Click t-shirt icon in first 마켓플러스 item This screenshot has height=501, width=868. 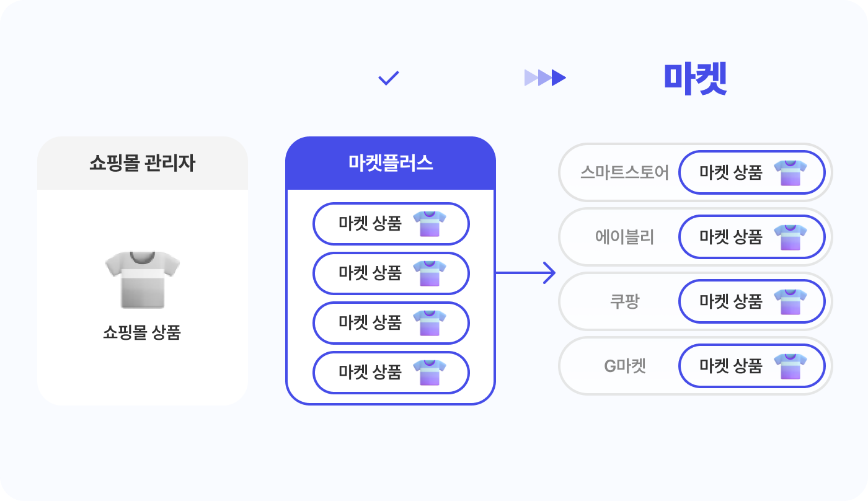tap(430, 223)
